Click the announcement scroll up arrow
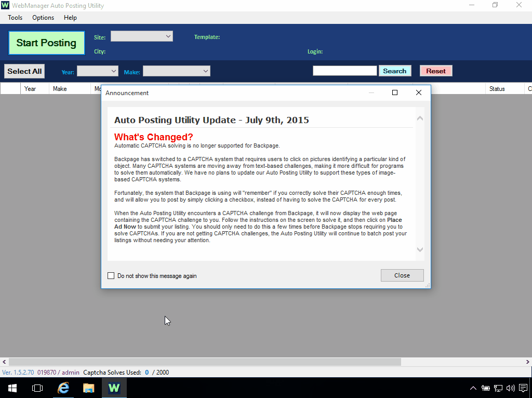532x398 pixels. pos(420,118)
